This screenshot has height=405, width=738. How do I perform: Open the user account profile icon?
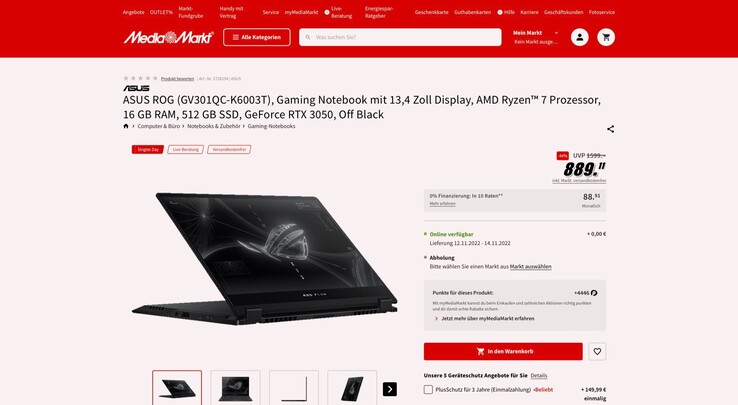tap(579, 37)
